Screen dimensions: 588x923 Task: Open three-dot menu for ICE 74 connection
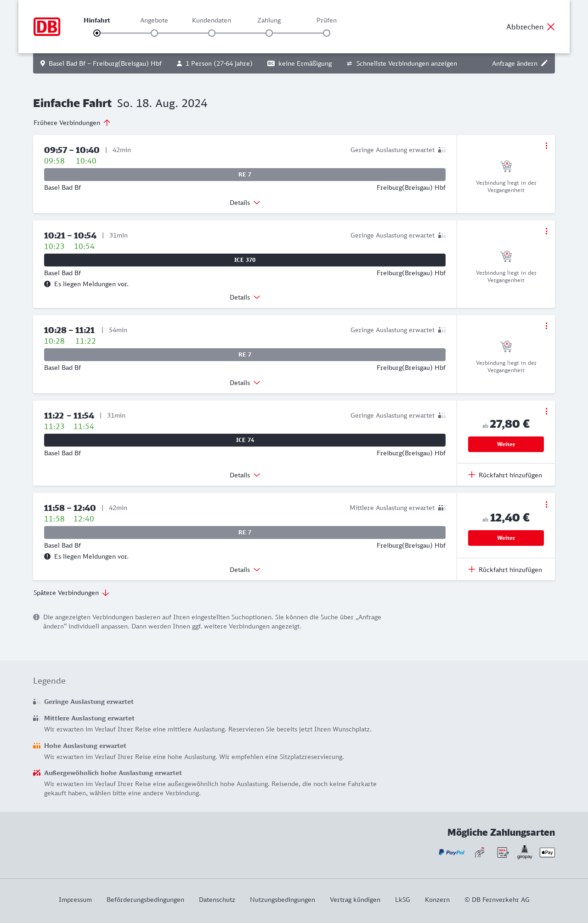click(x=546, y=411)
